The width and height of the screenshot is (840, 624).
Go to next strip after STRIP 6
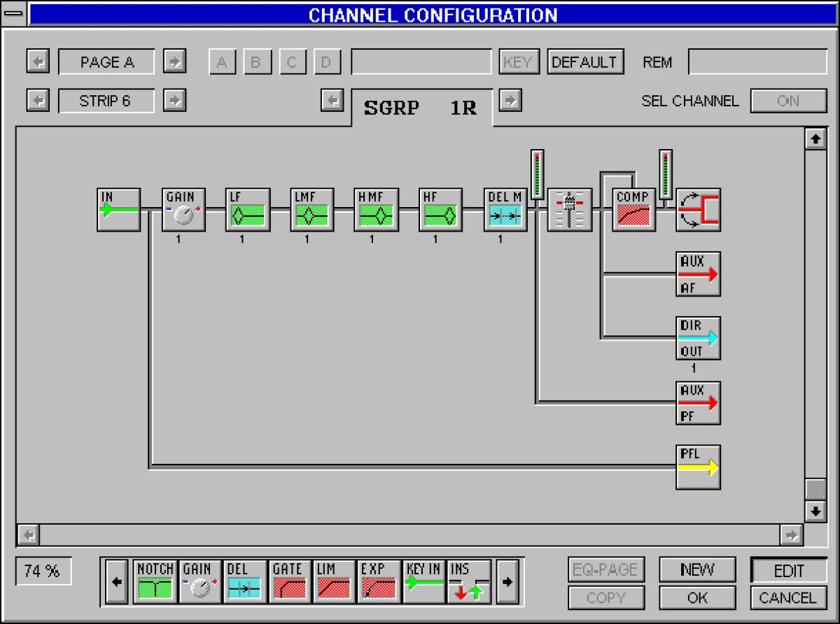(175, 101)
